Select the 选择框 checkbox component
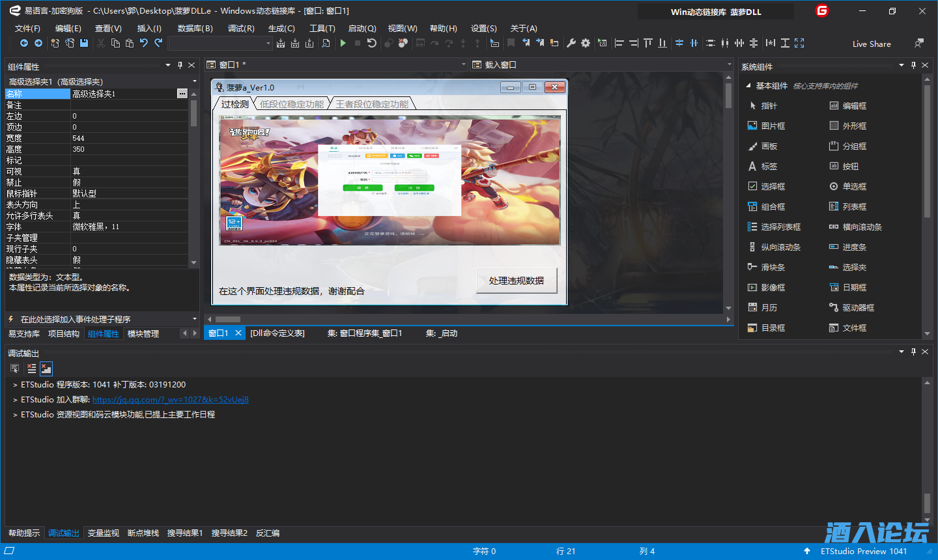938x560 pixels. click(x=767, y=186)
